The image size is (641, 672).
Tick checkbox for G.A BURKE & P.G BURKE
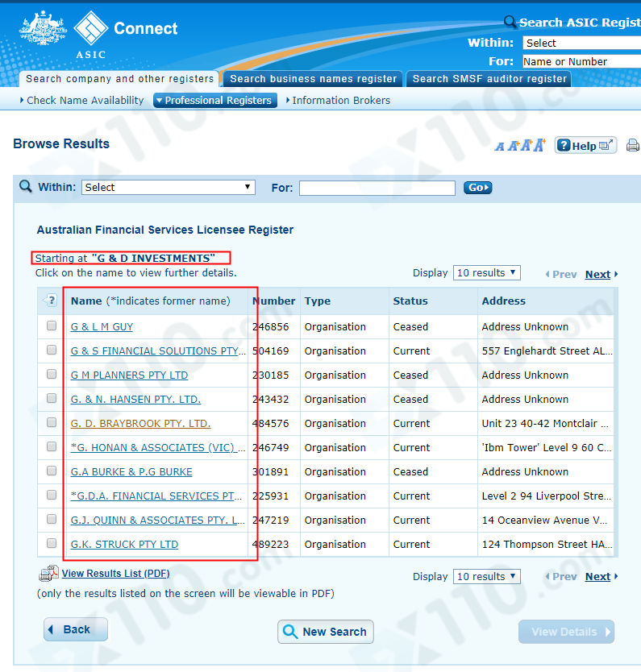(x=52, y=471)
